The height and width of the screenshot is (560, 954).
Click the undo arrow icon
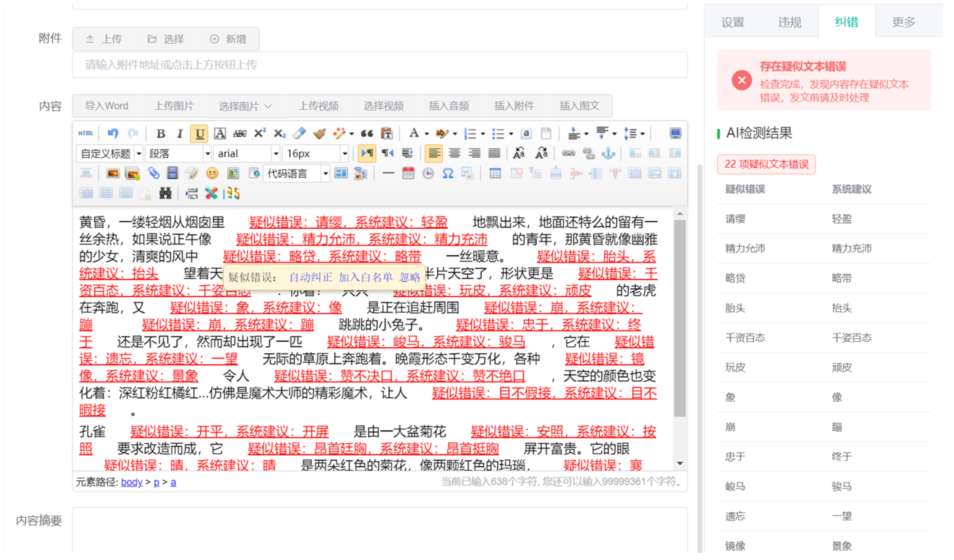(x=113, y=133)
